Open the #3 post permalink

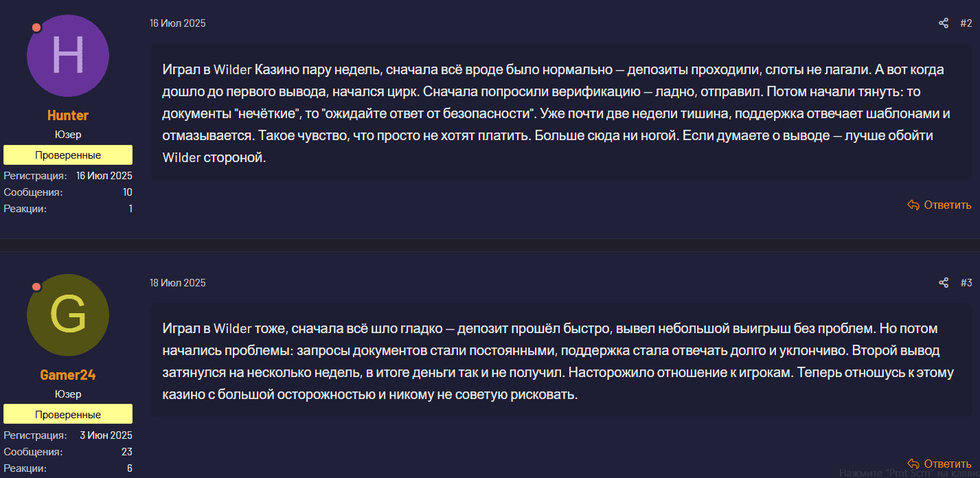(966, 283)
